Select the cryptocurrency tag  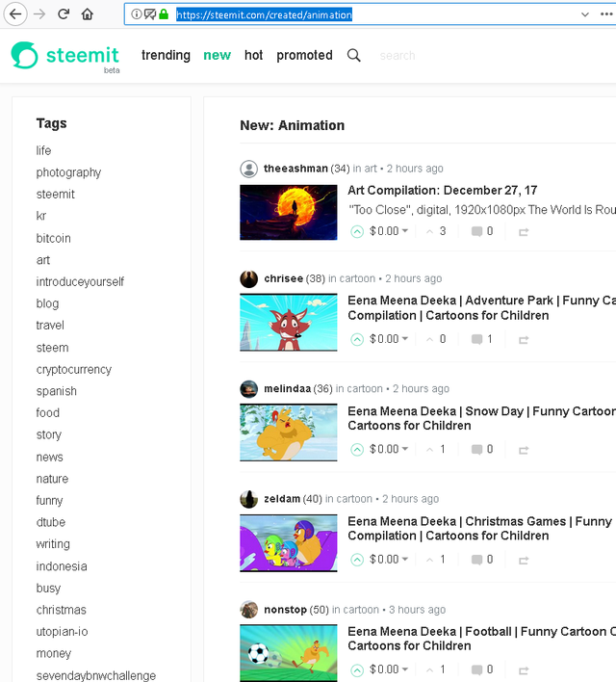pos(74,370)
